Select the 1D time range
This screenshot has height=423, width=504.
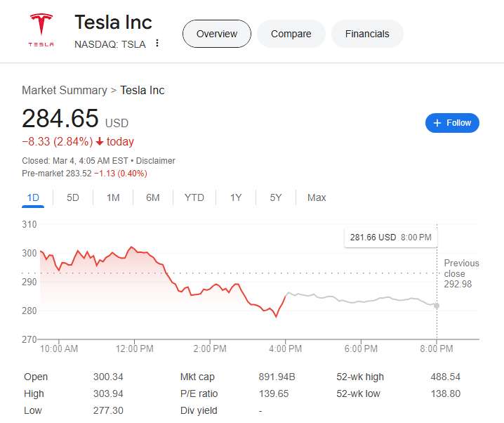(x=33, y=197)
